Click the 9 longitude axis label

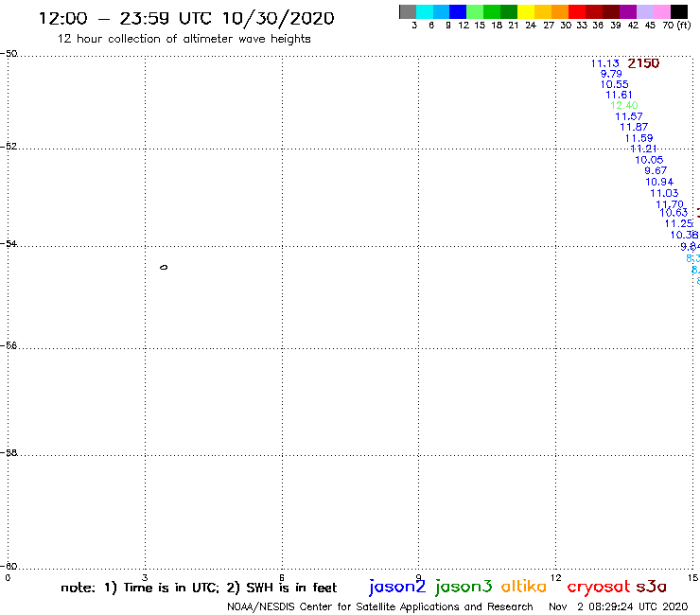[x=418, y=578]
